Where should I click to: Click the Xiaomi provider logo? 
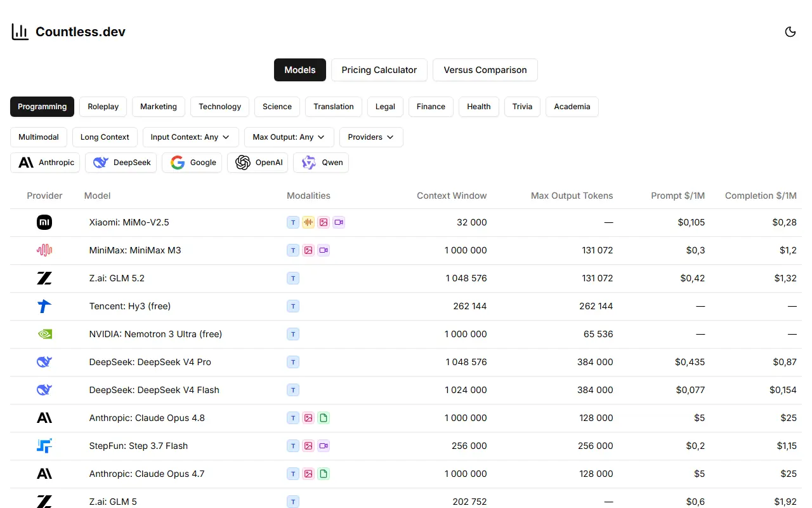pos(44,222)
